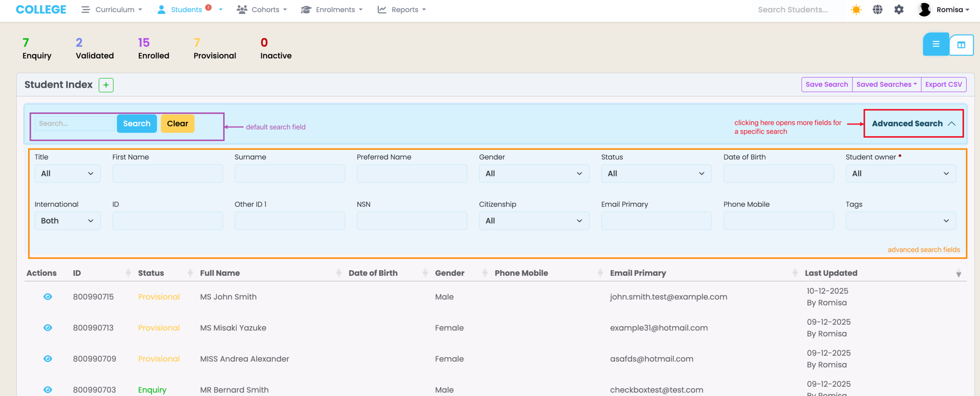Open the Reports menu

tap(402, 10)
